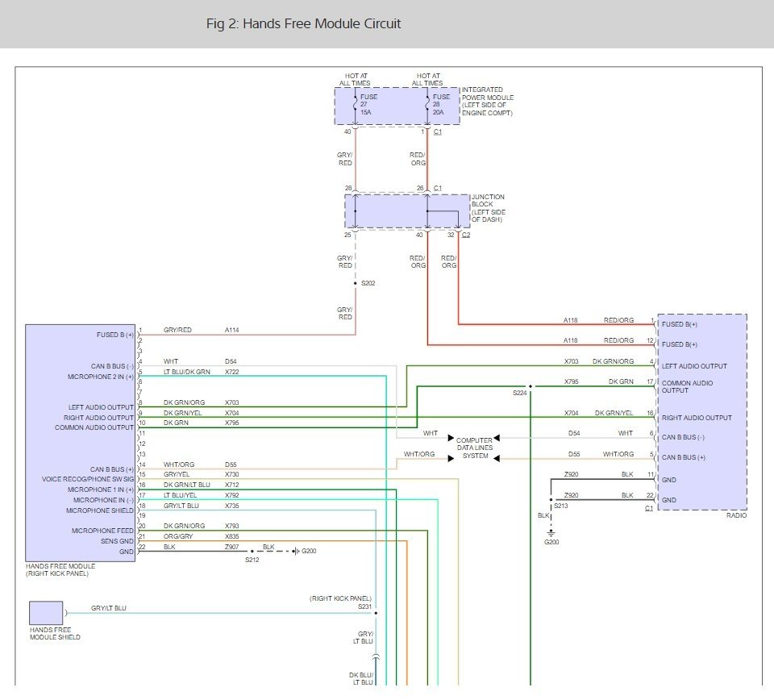Click circuit code X793
This screenshot has width=774, height=700.
232,526
